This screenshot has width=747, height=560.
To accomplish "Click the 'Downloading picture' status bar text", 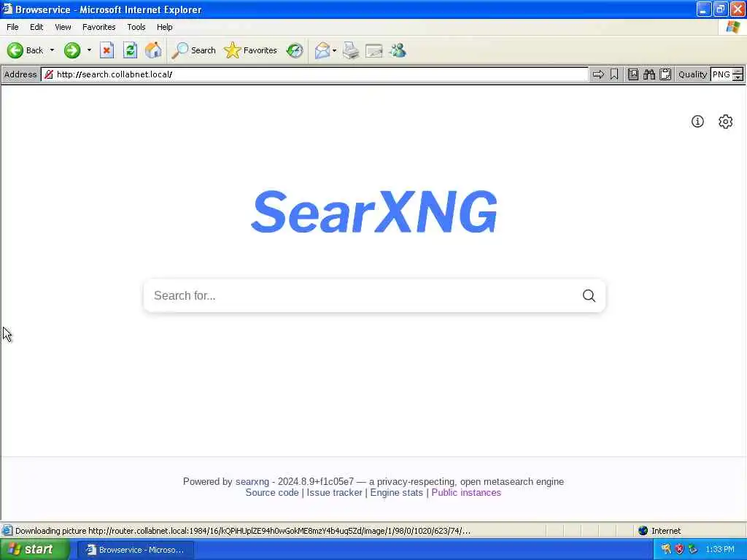I will tap(243, 531).
